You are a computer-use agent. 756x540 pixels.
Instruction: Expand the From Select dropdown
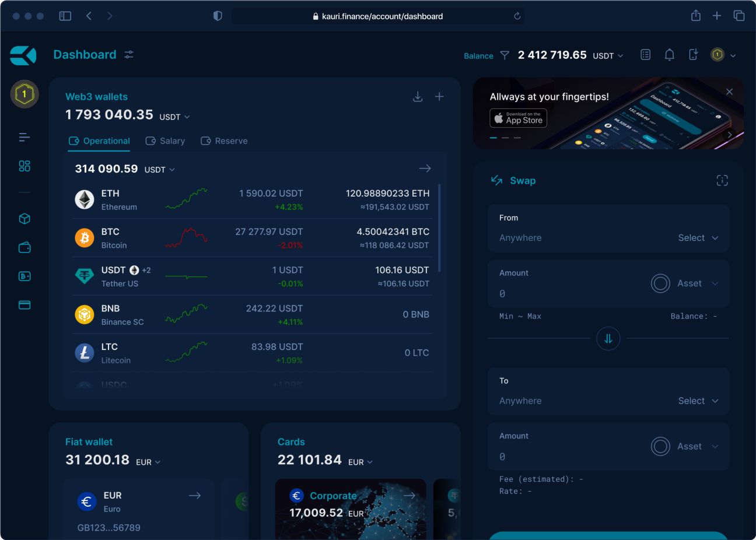coord(698,238)
